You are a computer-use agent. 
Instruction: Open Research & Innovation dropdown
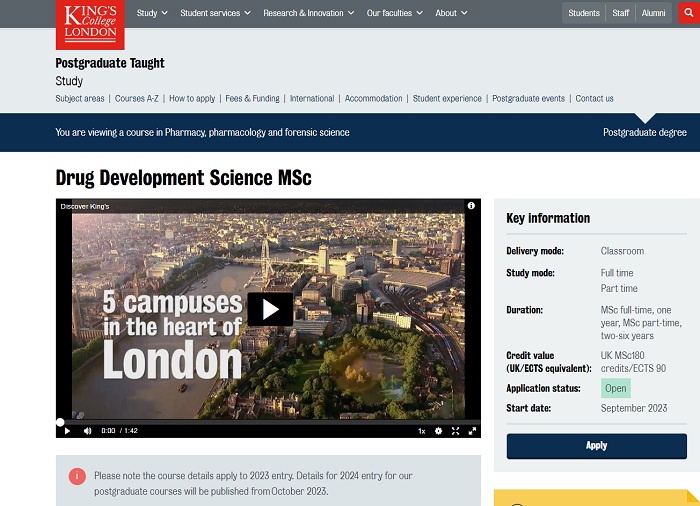coord(308,13)
